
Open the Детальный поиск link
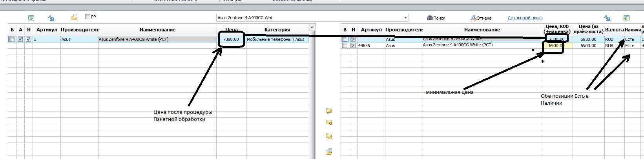coord(525,18)
